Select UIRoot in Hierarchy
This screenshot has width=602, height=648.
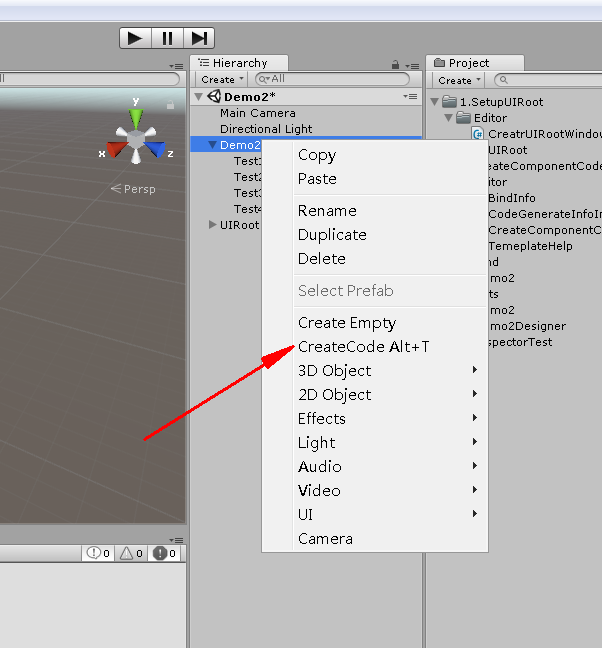tap(239, 225)
